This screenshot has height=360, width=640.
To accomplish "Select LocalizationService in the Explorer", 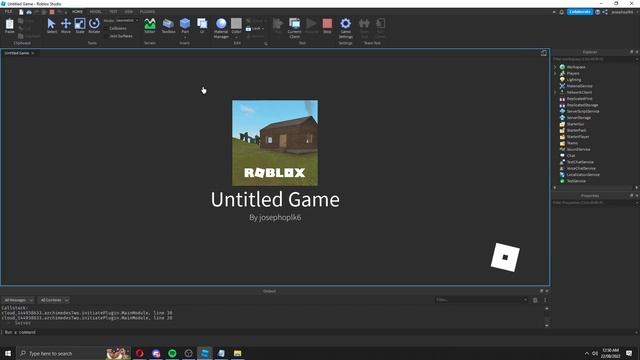I will point(583,175).
